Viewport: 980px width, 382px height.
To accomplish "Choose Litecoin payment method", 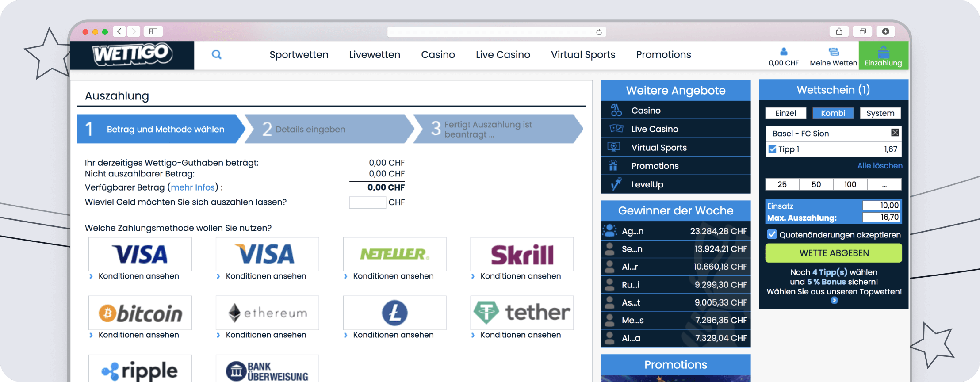I will (395, 313).
